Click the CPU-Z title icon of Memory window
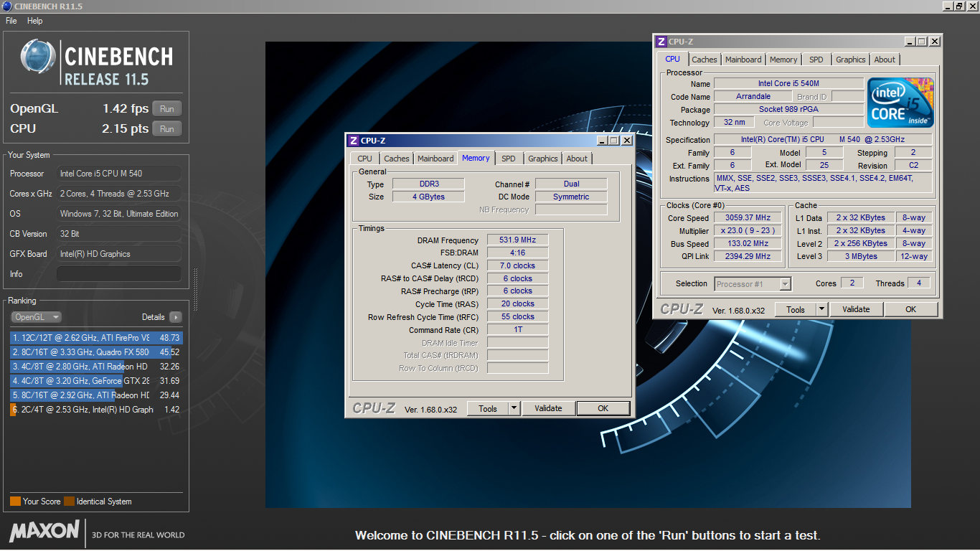The width and height of the screenshot is (980, 551). pyautogui.click(x=353, y=141)
